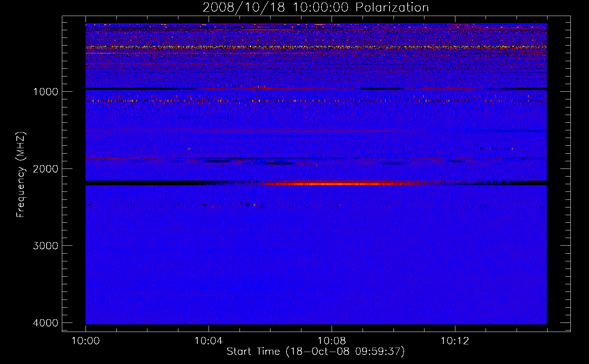
Task: Click the 10:08 time tick label
Action: 332,341
